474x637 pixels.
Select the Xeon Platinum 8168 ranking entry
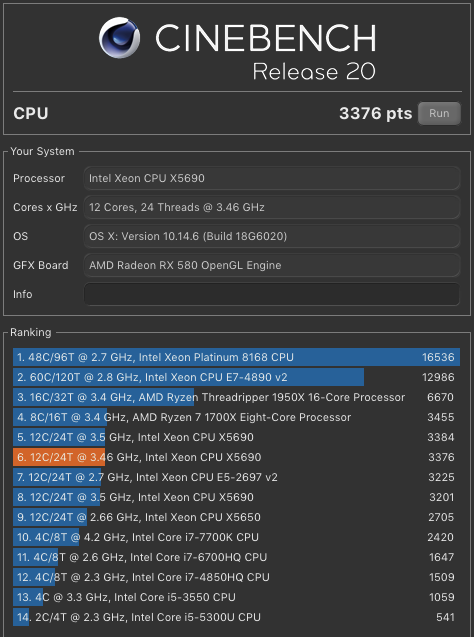[x=236, y=357]
